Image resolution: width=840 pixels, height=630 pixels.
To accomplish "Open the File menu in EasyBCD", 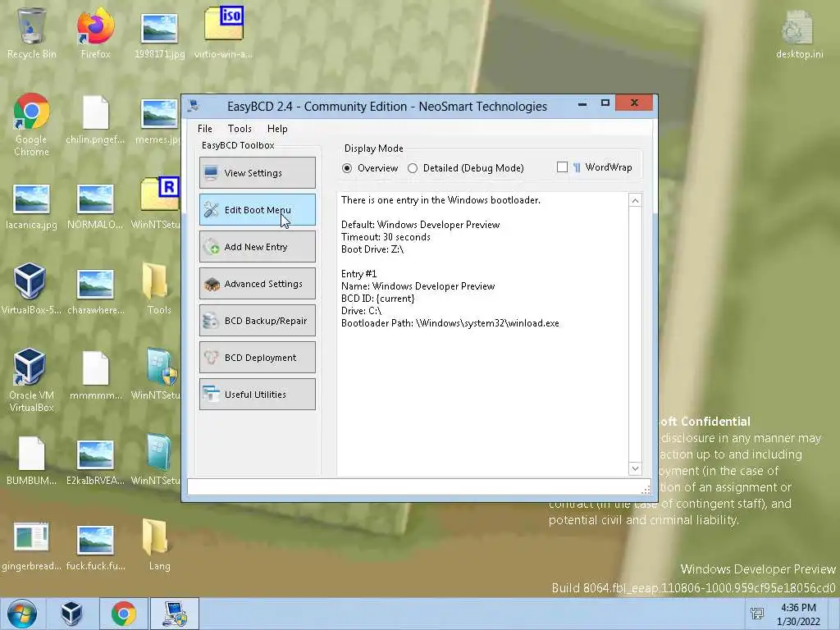I will (x=204, y=129).
